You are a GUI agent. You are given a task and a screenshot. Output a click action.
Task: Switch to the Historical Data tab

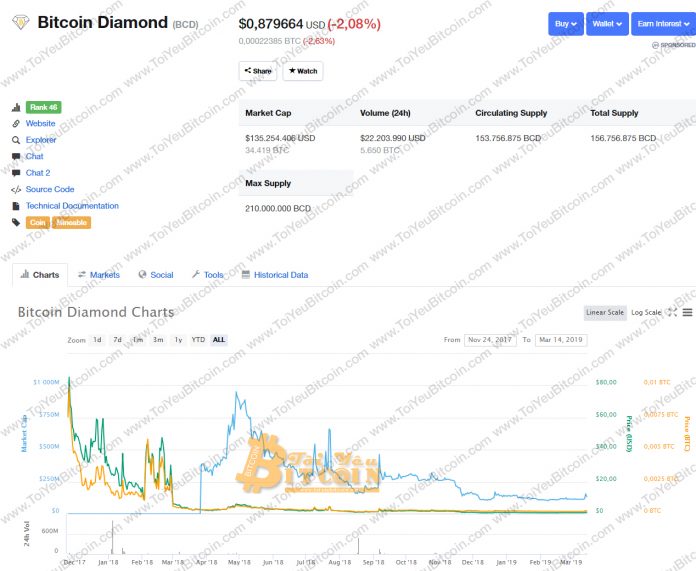275,275
